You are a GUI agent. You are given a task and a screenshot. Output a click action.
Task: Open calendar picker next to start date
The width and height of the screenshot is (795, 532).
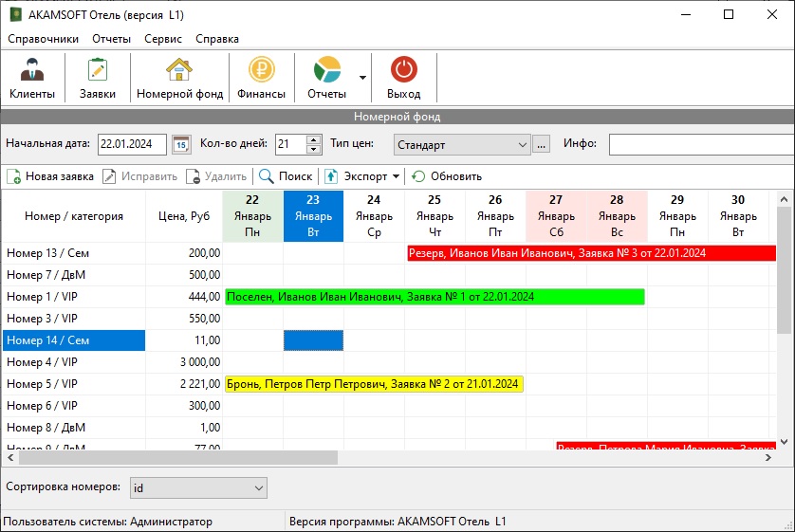tap(181, 144)
